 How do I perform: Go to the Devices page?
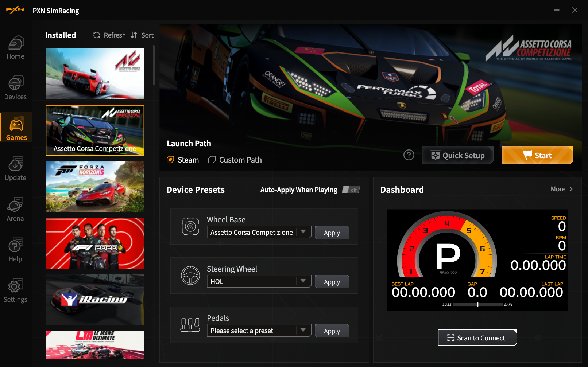(x=15, y=88)
